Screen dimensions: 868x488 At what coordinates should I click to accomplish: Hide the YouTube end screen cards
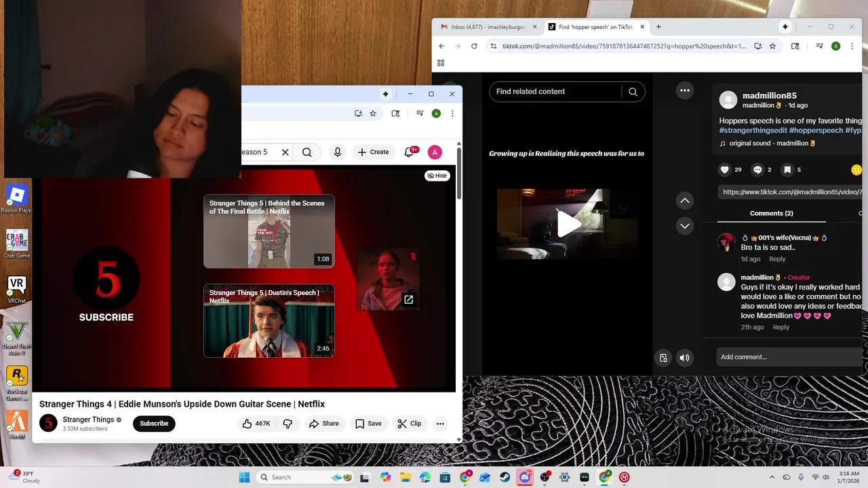click(437, 176)
